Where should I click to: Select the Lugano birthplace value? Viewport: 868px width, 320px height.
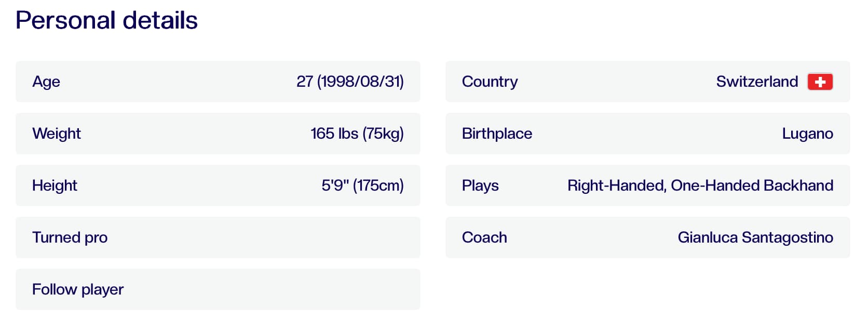click(807, 134)
